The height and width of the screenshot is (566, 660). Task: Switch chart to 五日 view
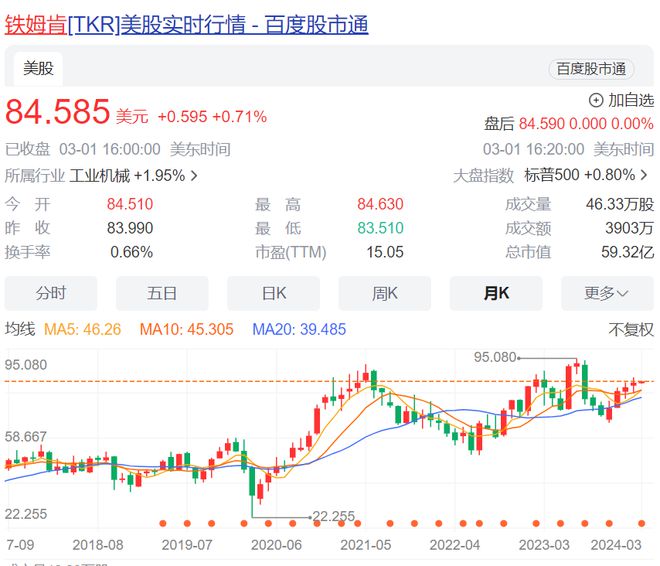162,293
